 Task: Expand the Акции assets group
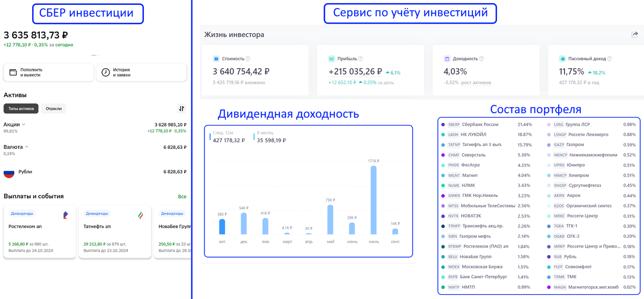pyautogui.click(x=15, y=125)
